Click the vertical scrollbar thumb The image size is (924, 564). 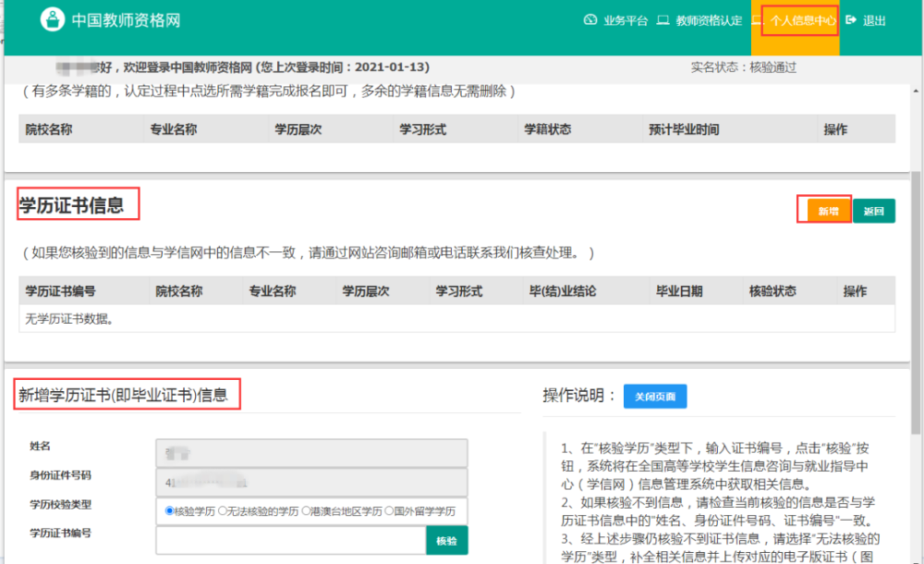coord(916,304)
